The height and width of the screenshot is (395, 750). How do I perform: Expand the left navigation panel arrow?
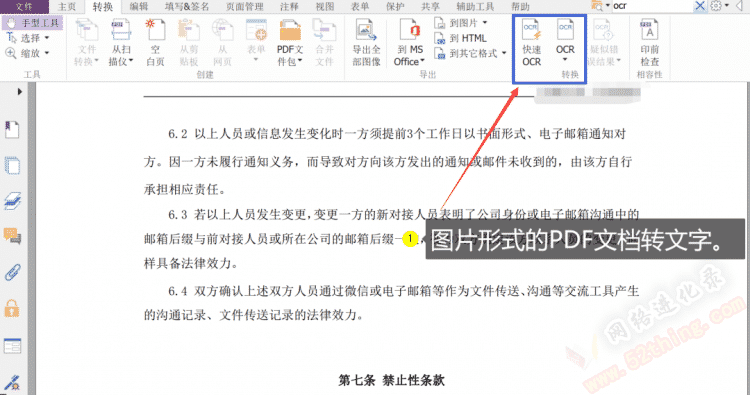pos(20,91)
